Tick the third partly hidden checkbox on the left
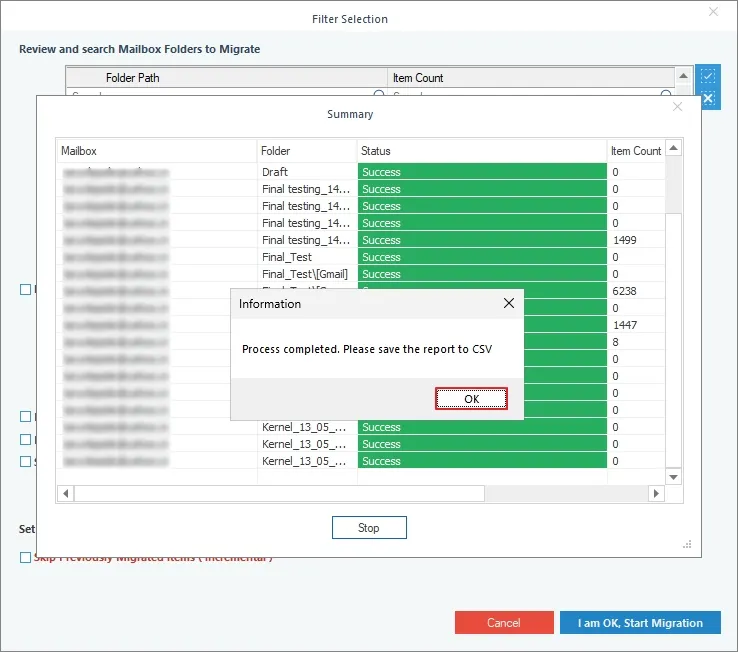738x652 pixels. (x=25, y=439)
